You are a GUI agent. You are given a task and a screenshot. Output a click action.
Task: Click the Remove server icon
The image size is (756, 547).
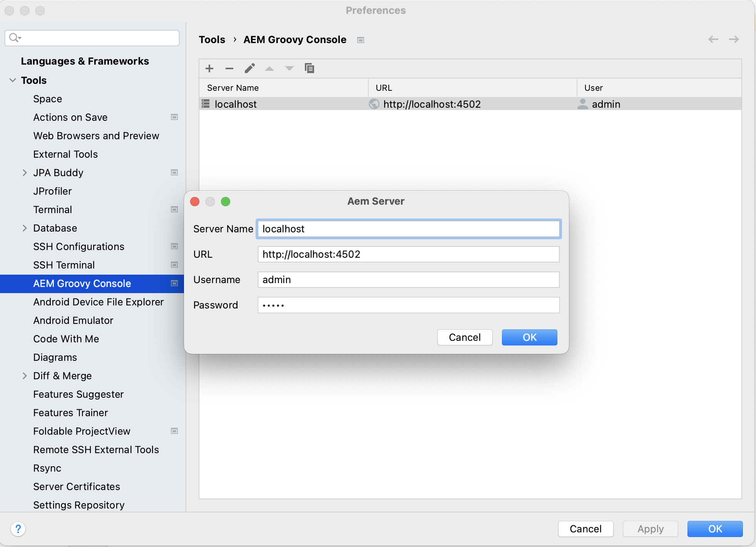pos(229,68)
